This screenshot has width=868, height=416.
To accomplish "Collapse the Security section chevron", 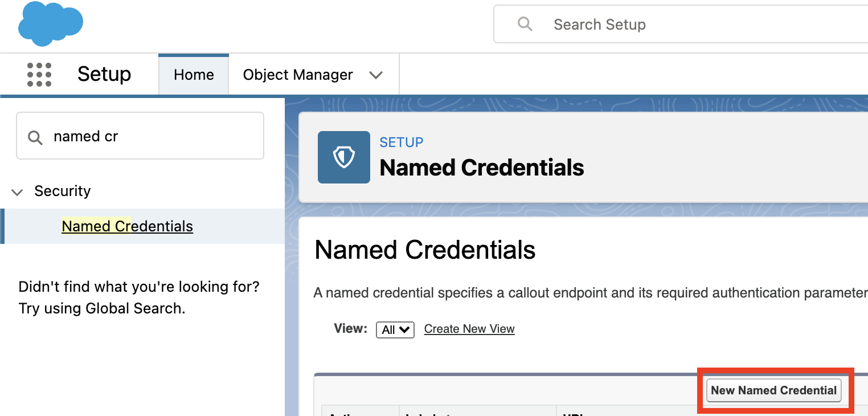I will [18, 192].
